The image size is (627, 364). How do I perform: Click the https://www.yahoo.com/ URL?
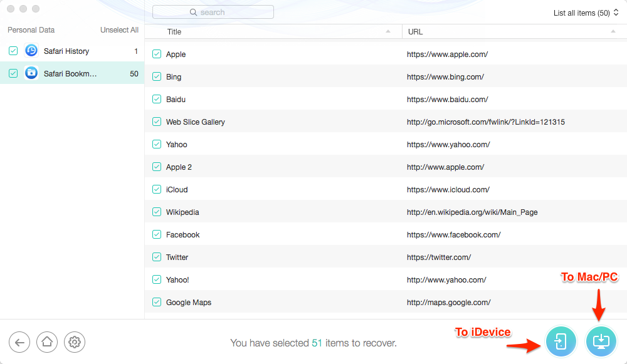tap(448, 145)
